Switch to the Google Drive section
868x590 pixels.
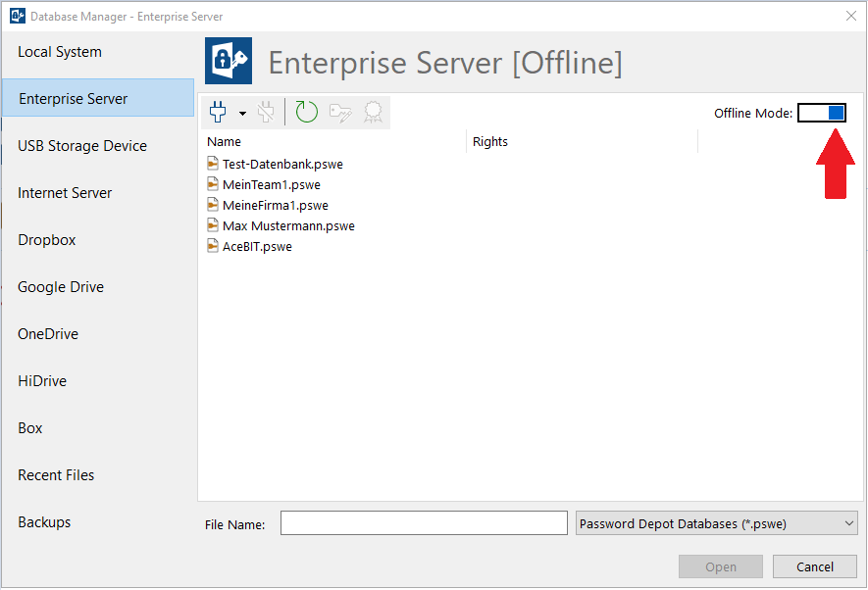pyautogui.click(x=61, y=286)
